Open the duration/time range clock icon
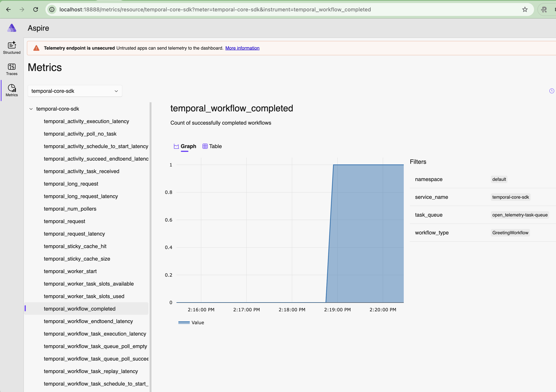556x392 pixels. (552, 91)
